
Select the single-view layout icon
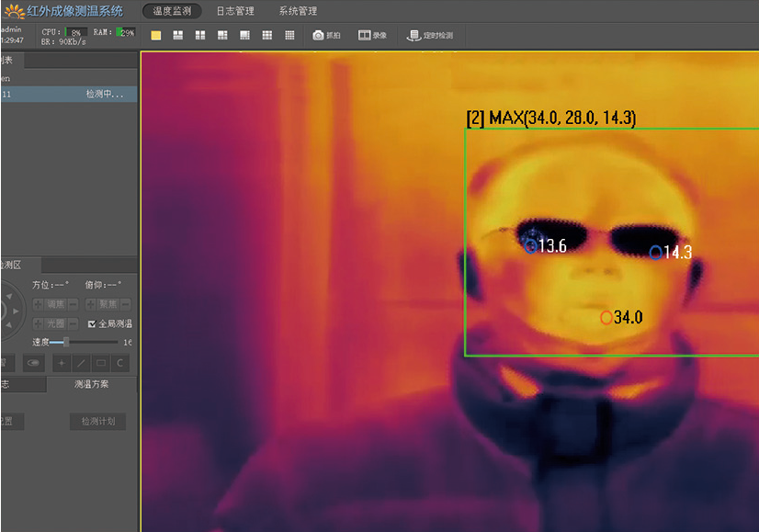[x=155, y=36]
